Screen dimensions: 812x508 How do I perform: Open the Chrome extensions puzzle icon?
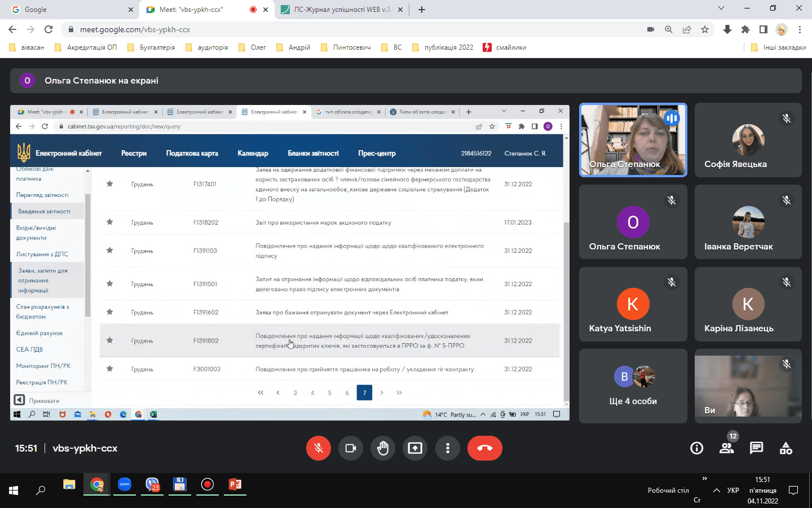click(745, 29)
